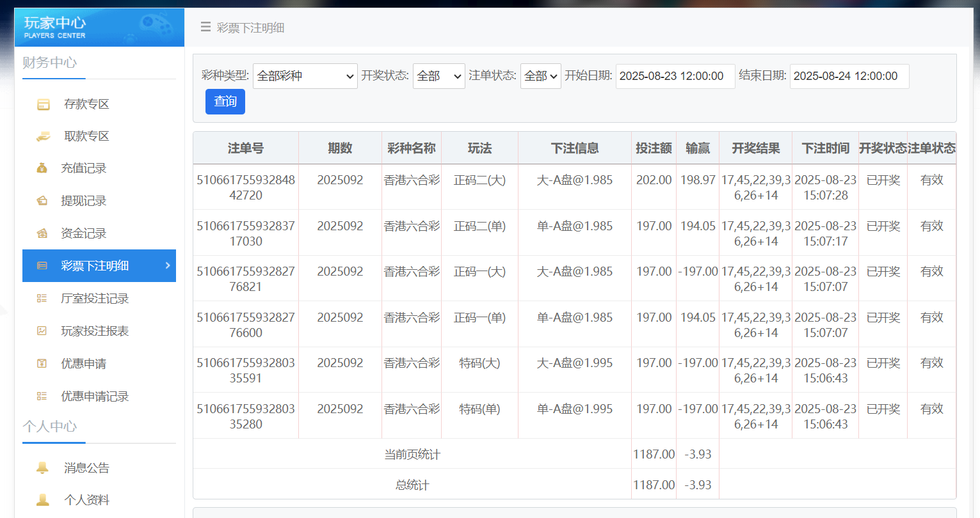This screenshot has width=980, height=518.
Task: Open funds records via the 资金记录 icon
Action: [43, 233]
